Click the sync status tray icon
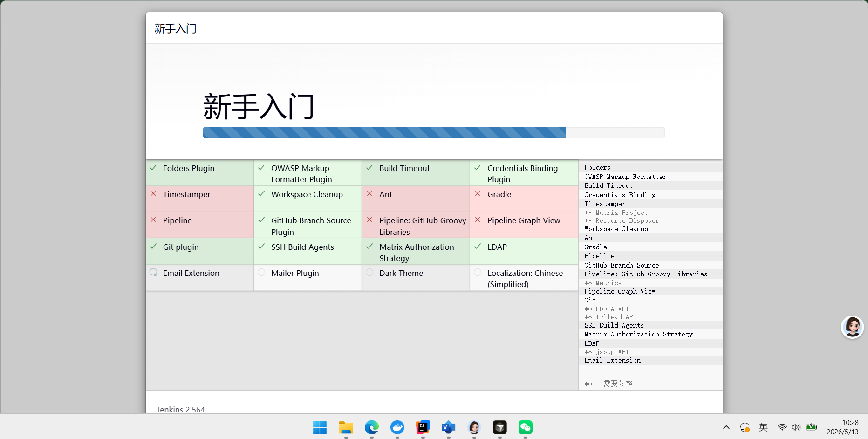 (x=745, y=427)
